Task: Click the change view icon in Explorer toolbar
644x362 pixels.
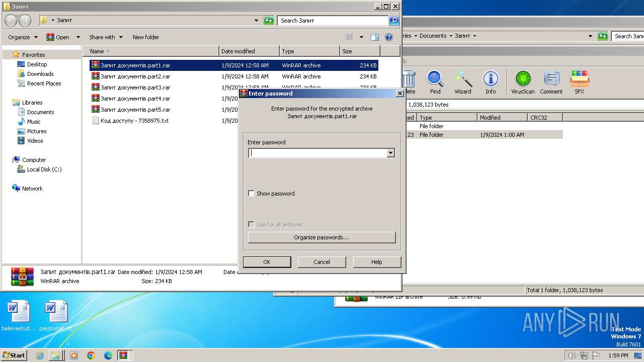Action: click(x=349, y=37)
